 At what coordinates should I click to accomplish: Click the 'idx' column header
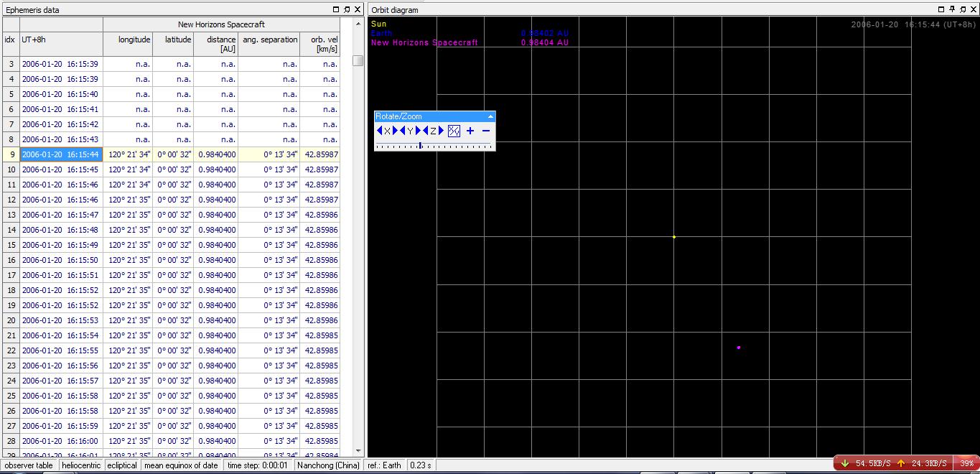(11, 44)
